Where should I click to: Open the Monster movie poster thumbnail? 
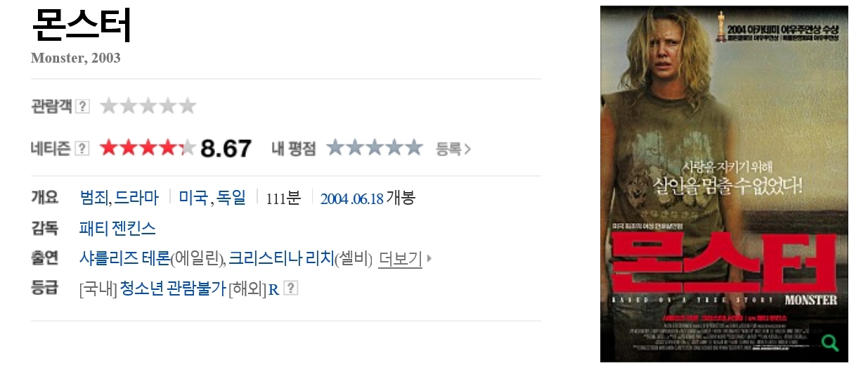click(x=724, y=184)
